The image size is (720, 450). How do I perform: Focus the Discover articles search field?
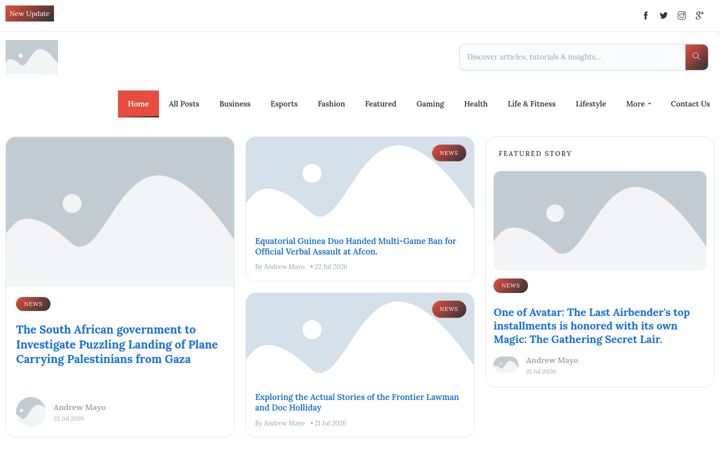tap(572, 57)
